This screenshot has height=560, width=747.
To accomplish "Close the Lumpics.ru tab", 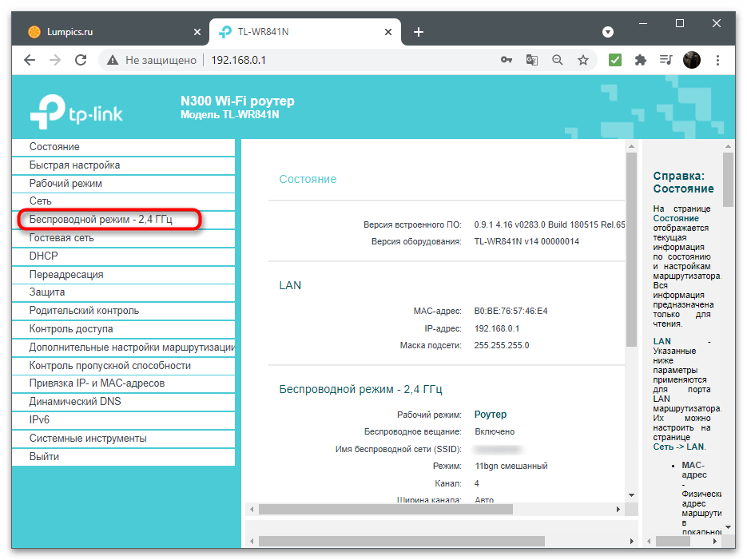I will click(x=197, y=32).
